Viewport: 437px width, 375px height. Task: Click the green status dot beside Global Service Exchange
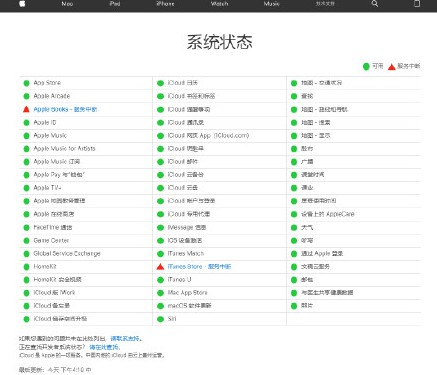[x=26, y=254]
